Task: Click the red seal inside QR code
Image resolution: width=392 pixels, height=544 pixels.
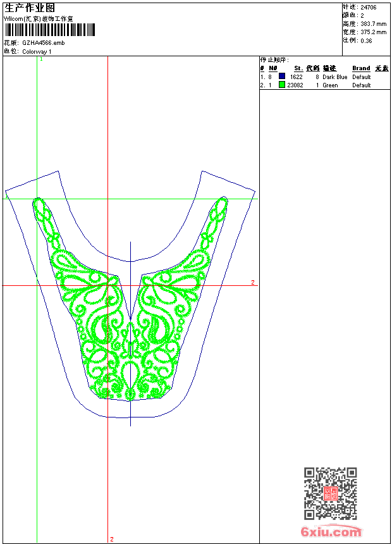Action: coord(330,493)
